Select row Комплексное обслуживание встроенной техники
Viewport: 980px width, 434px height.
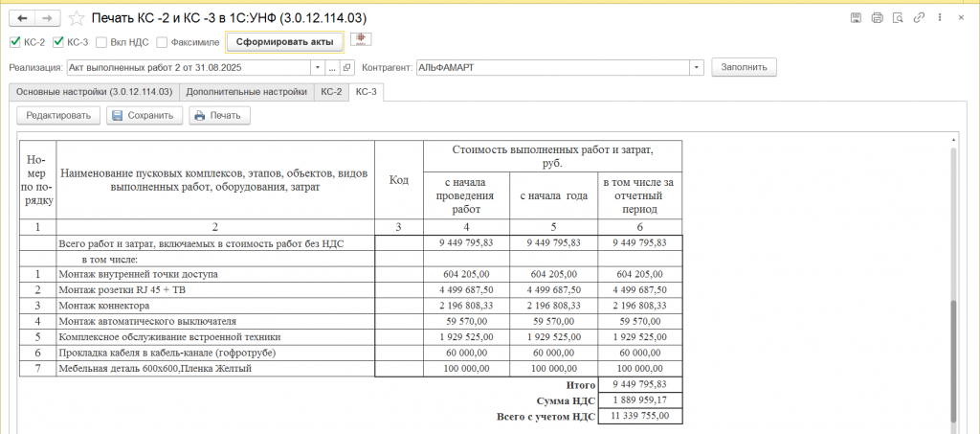point(350,337)
